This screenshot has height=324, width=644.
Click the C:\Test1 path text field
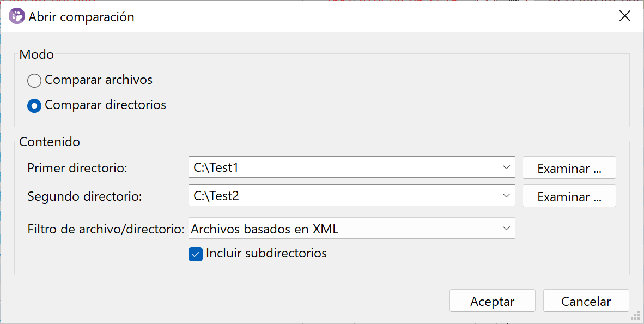tap(343, 167)
